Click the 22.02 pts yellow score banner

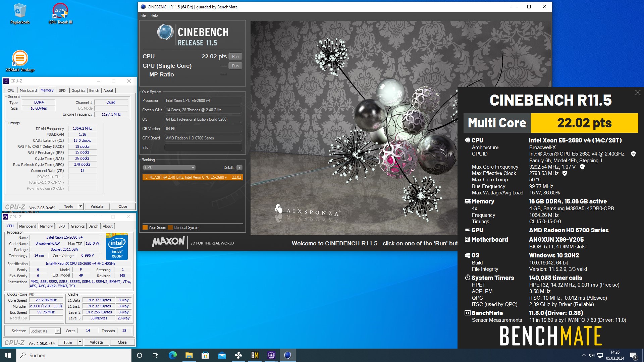(584, 123)
